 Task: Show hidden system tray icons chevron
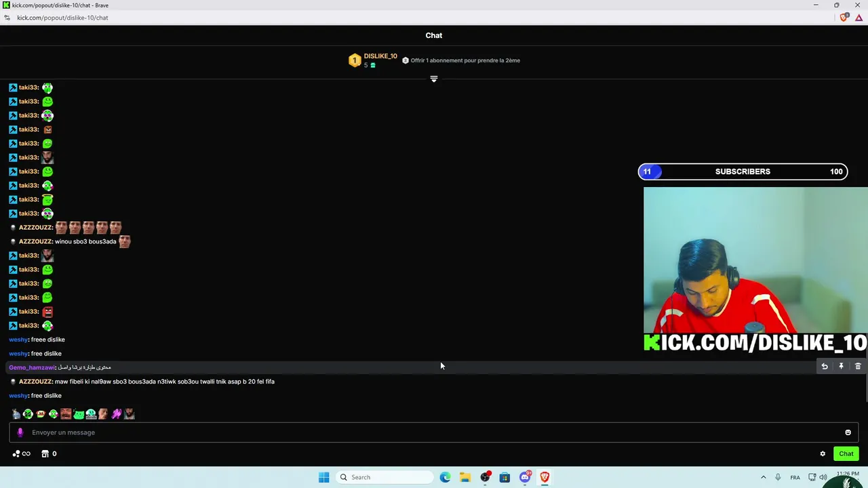763,477
